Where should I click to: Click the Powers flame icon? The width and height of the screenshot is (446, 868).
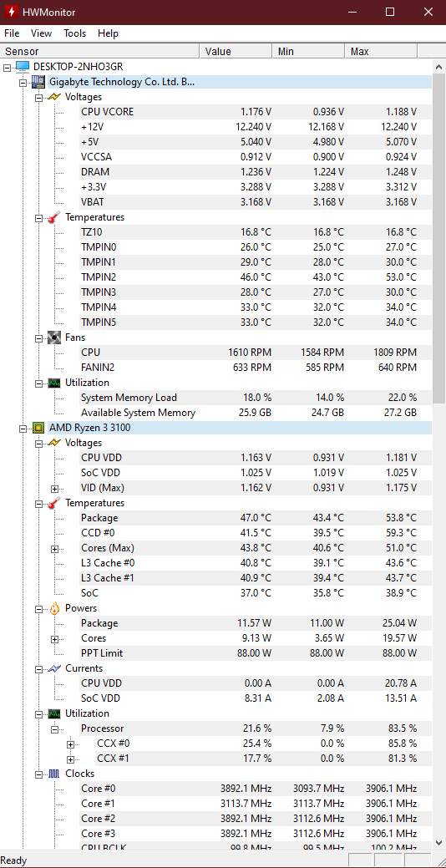click(54, 608)
